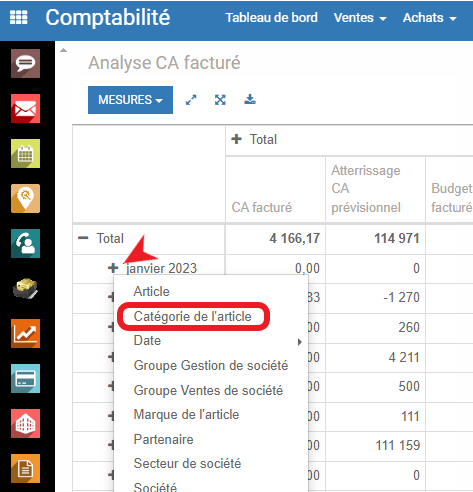
Task: Open the Ventes menu dropdown
Action: point(360,18)
